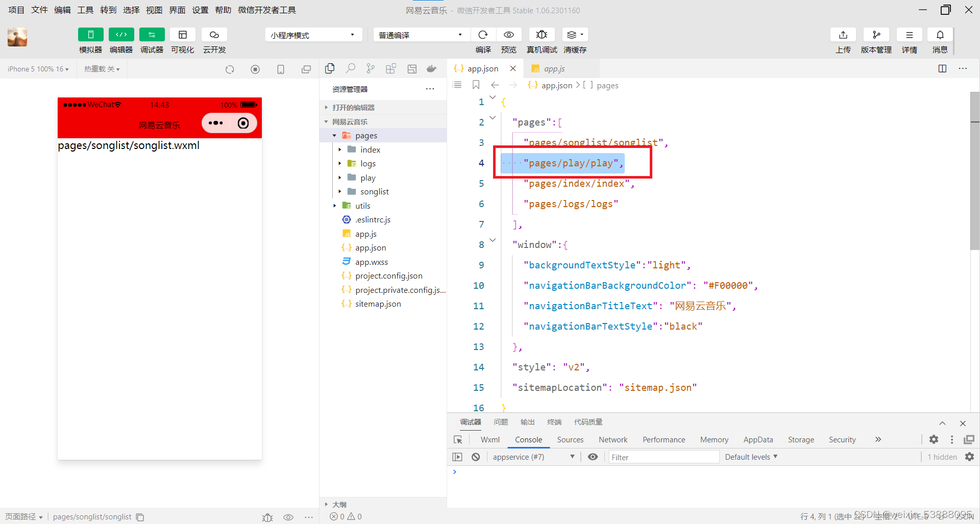This screenshot has height=524, width=980.
Task: Open the 文件 menu
Action: [39, 10]
